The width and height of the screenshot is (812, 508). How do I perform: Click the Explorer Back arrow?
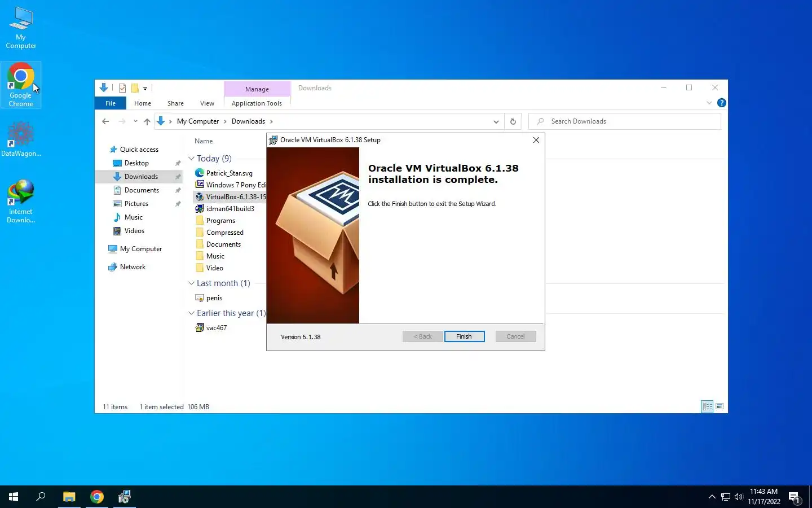[x=105, y=121]
